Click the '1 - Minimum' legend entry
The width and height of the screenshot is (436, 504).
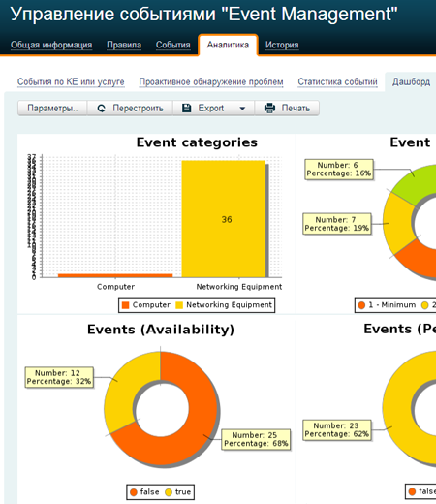[x=387, y=305]
